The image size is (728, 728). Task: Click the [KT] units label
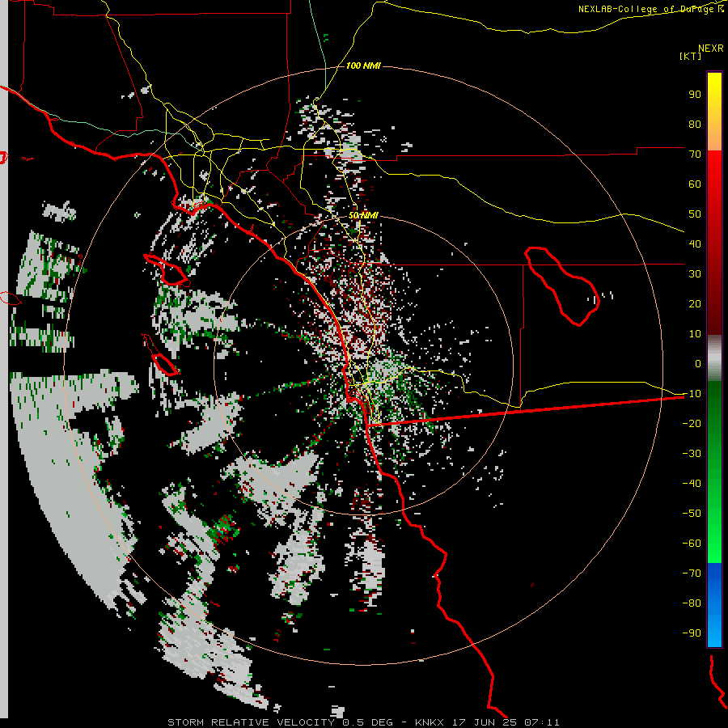[691, 56]
